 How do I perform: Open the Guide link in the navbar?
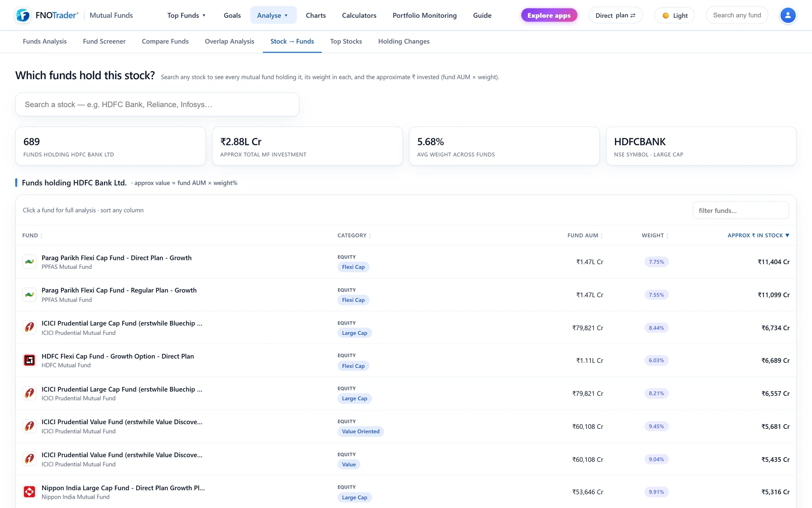click(x=482, y=15)
